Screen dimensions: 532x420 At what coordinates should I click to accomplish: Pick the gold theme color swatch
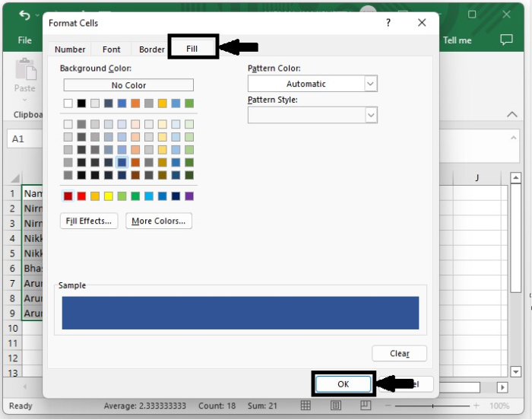pos(162,103)
